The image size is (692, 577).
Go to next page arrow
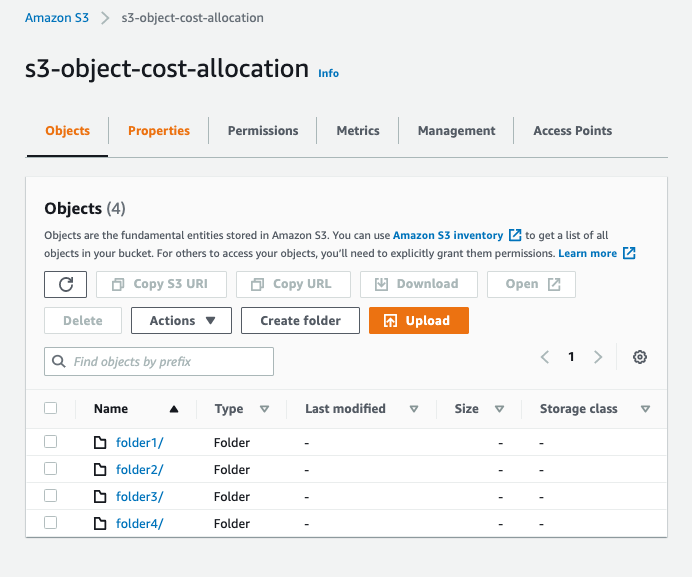(x=598, y=357)
